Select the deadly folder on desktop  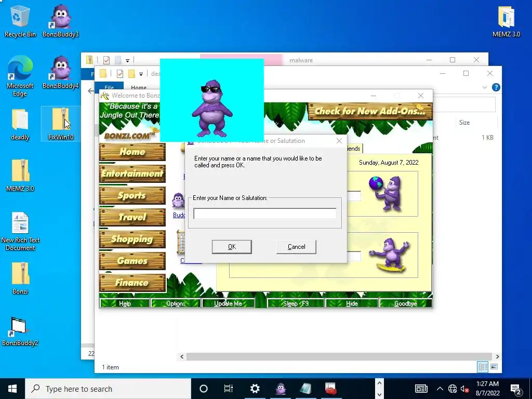tap(20, 124)
